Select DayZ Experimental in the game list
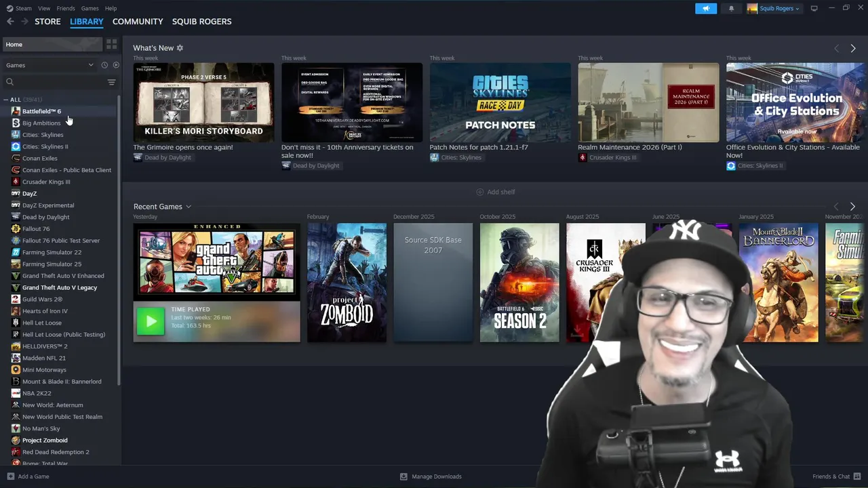Screen dimensions: 868x488 click(48, 205)
